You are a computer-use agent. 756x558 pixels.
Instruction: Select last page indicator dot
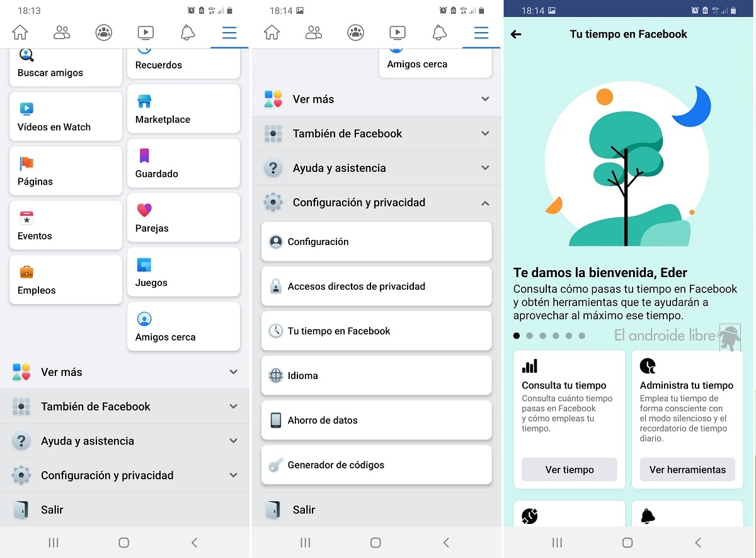click(x=582, y=336)
